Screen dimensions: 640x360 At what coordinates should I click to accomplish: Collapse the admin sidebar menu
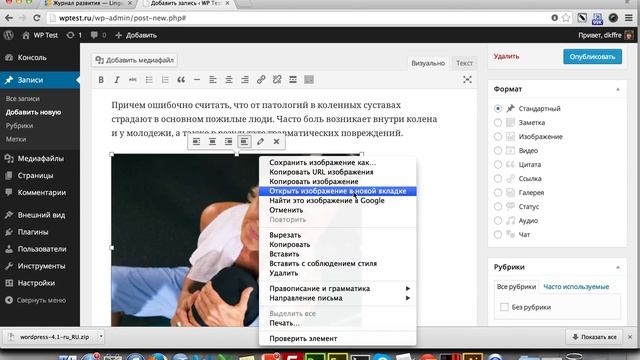click(35, 300)
